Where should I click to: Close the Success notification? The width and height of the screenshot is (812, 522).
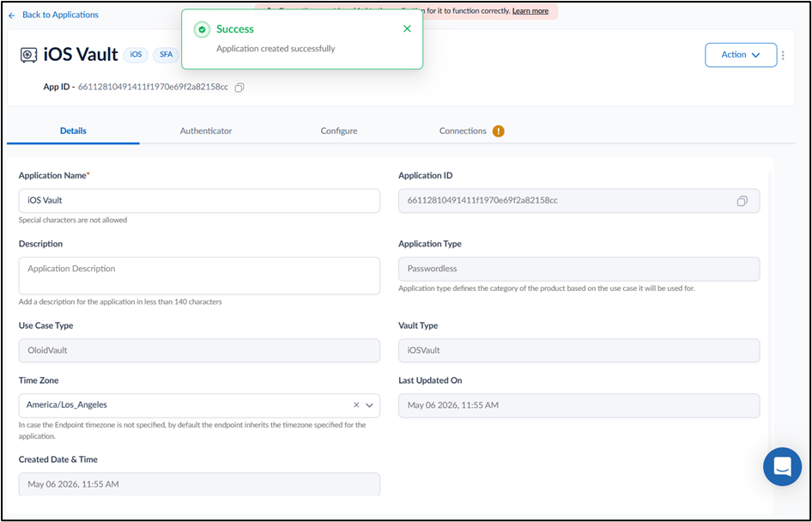pos(407,28)
